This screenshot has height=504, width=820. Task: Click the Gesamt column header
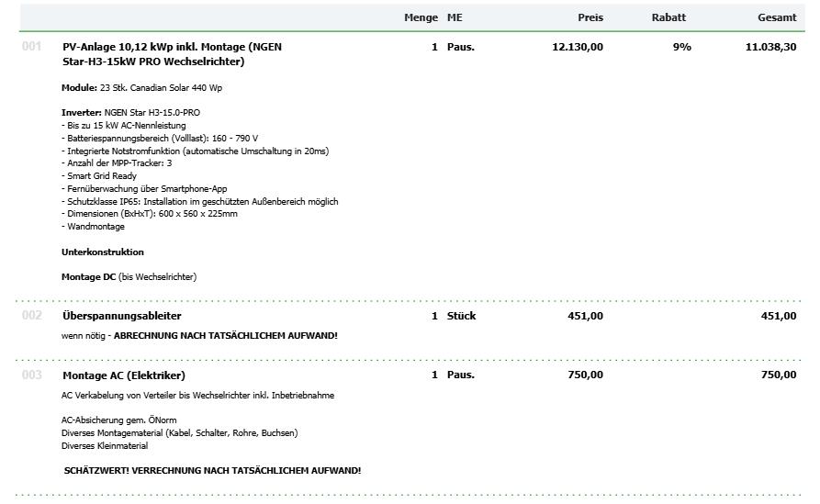tap(776, 17)
